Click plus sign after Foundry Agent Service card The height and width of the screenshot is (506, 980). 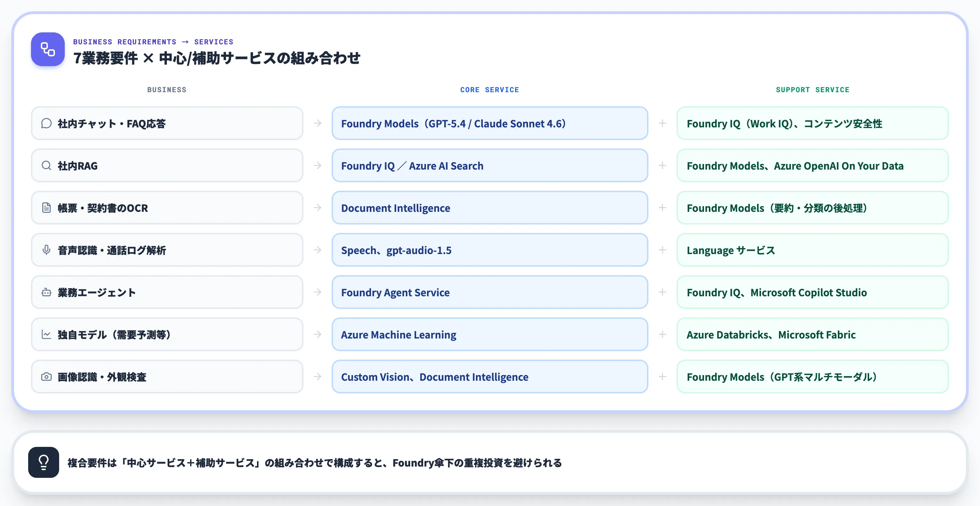662,292
